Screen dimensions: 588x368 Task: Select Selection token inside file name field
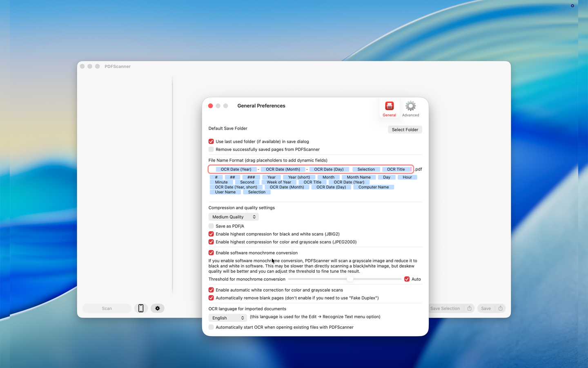click(366, 169)
